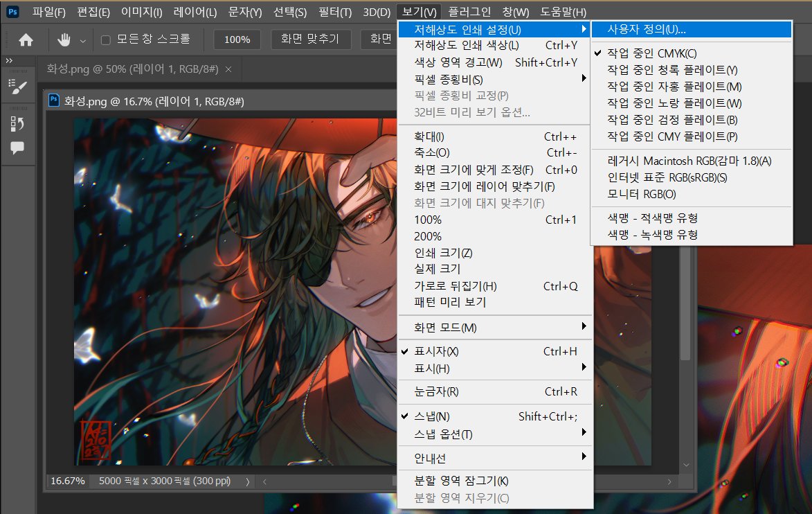Expand 픽셀 종횡비(S) submenu
The image size is (812, 514).
[494, 79]
